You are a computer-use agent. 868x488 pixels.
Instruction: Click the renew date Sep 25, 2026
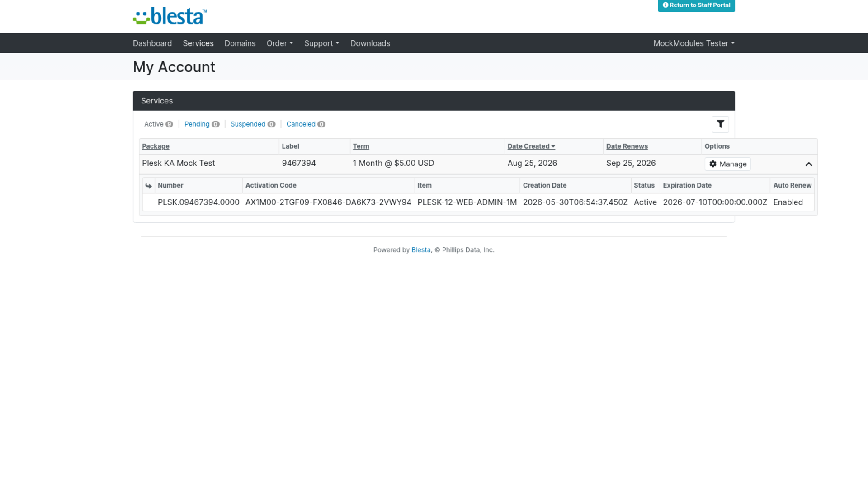click(x=631, y=164)
